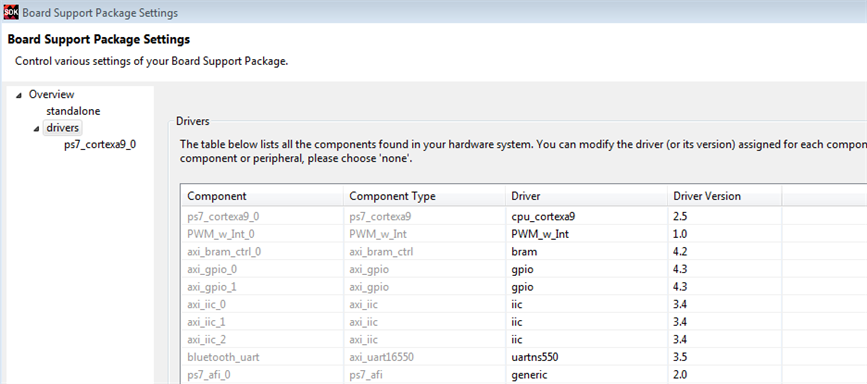
Task: Click the Driver Version column header
Action: [724, 196]
